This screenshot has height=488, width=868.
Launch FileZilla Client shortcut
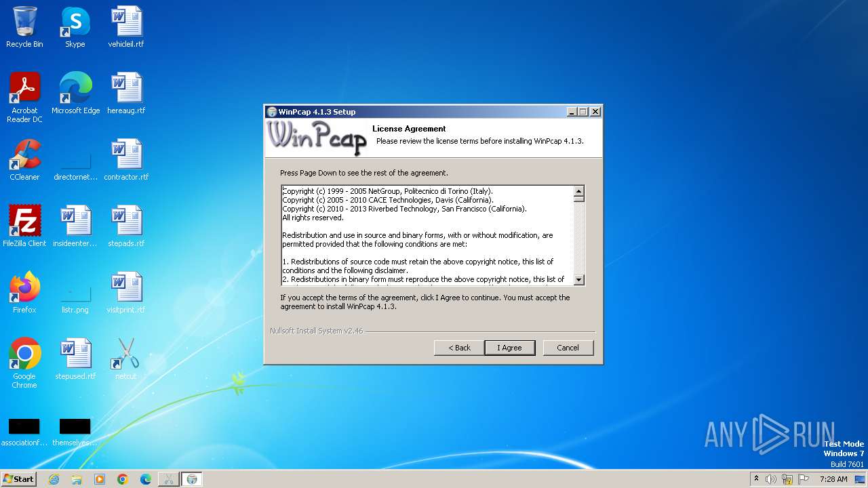pos(24,226)
